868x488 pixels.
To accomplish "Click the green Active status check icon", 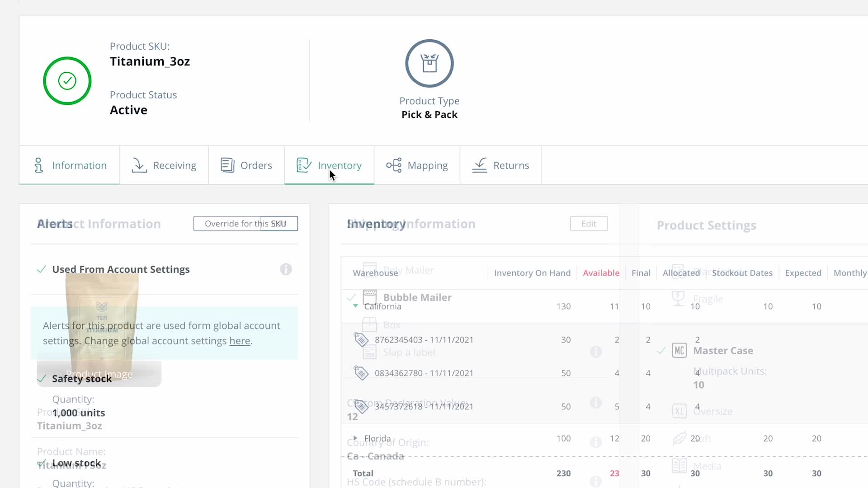I will 67,81.
